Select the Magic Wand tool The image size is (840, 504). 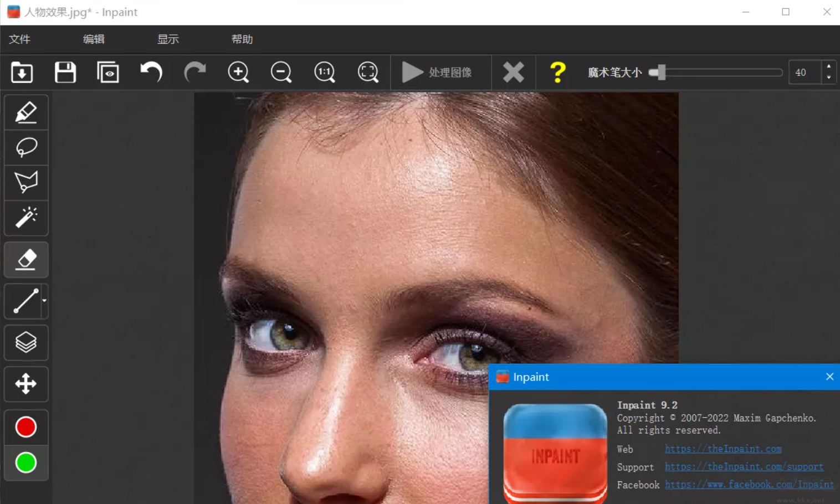coord(26,218)
